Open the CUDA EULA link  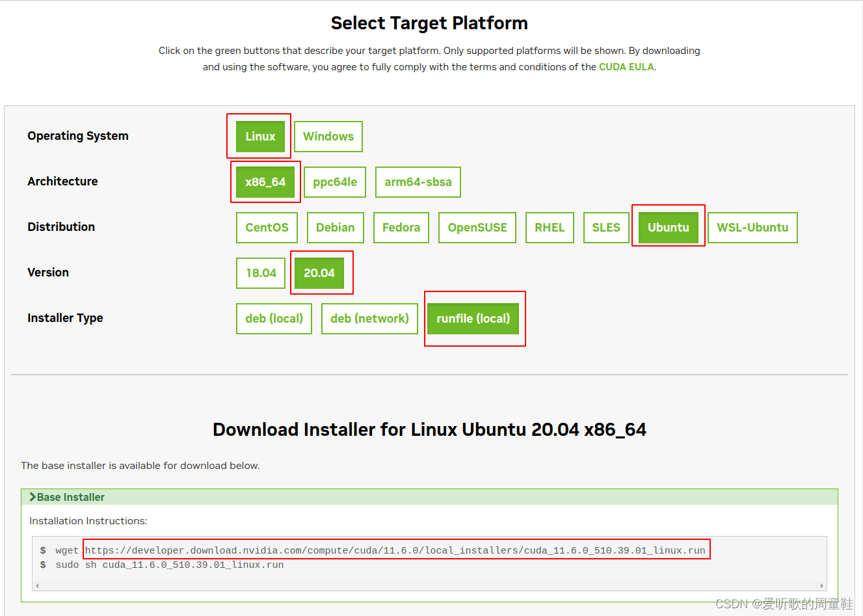(626, 66)
